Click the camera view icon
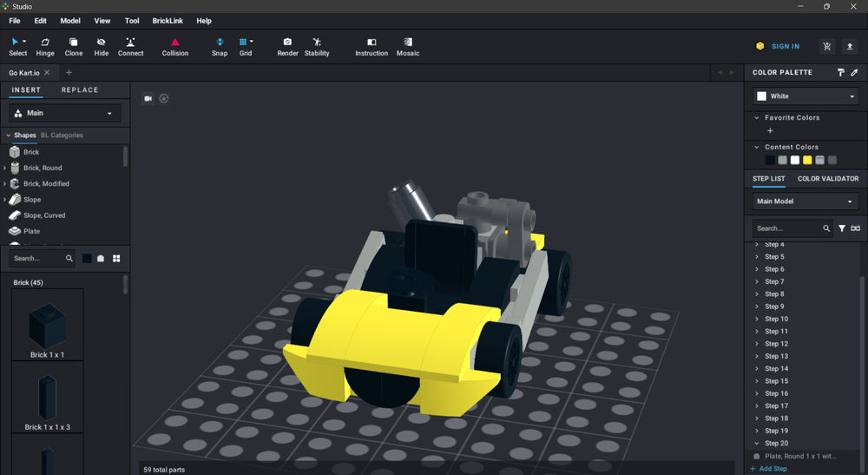Viewport: 868px width, 475px height. pyautogui.click(x=148, y=98)
